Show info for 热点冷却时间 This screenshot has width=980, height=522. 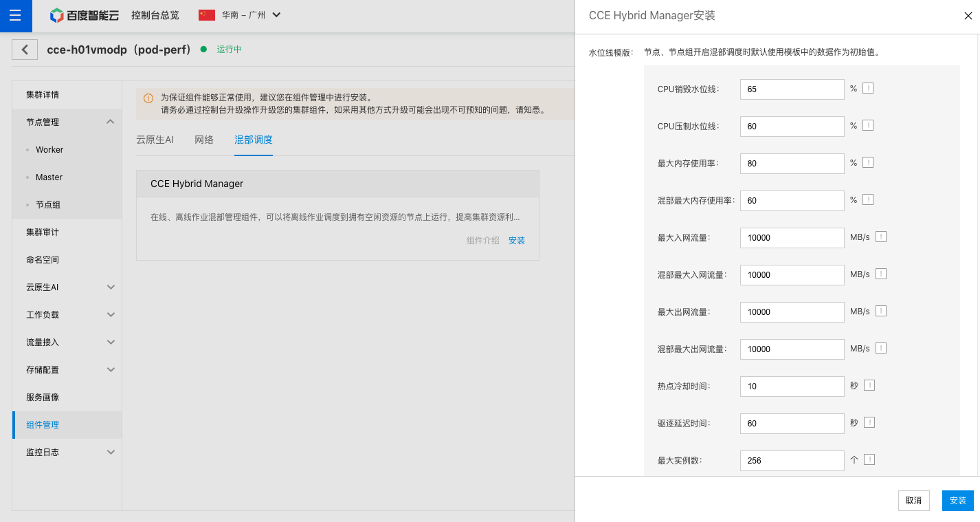(869, 385)
